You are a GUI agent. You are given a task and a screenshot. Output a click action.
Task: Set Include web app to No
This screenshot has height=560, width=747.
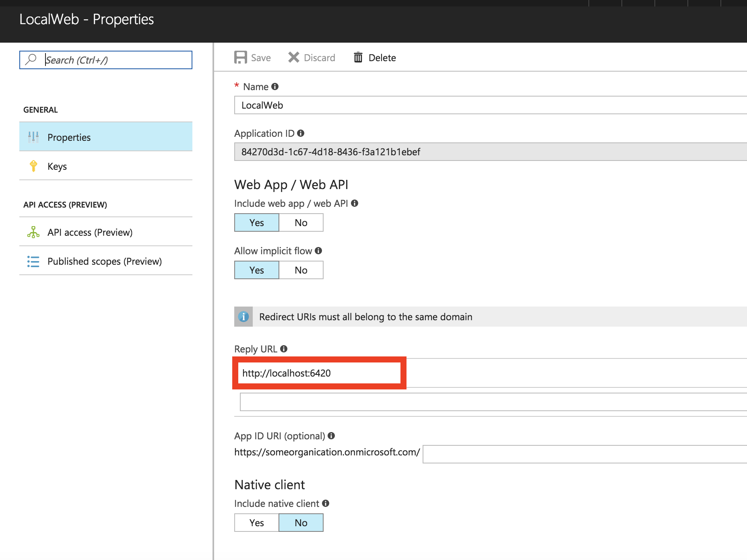[301, 222]
